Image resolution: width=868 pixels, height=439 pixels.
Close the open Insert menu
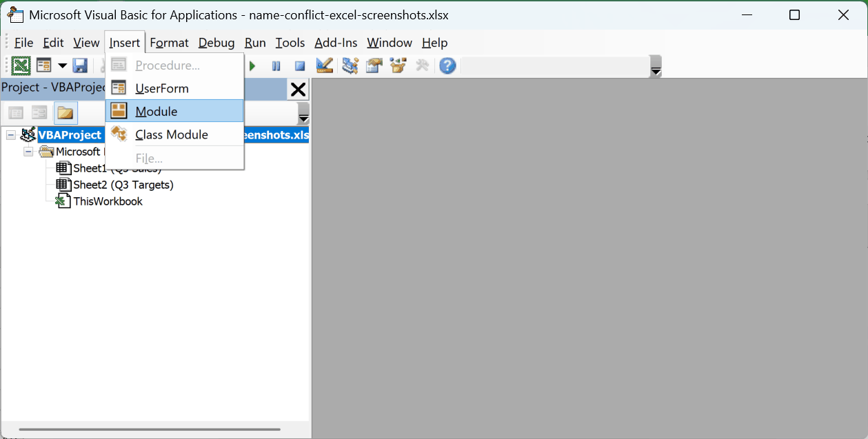coord(125,43)
